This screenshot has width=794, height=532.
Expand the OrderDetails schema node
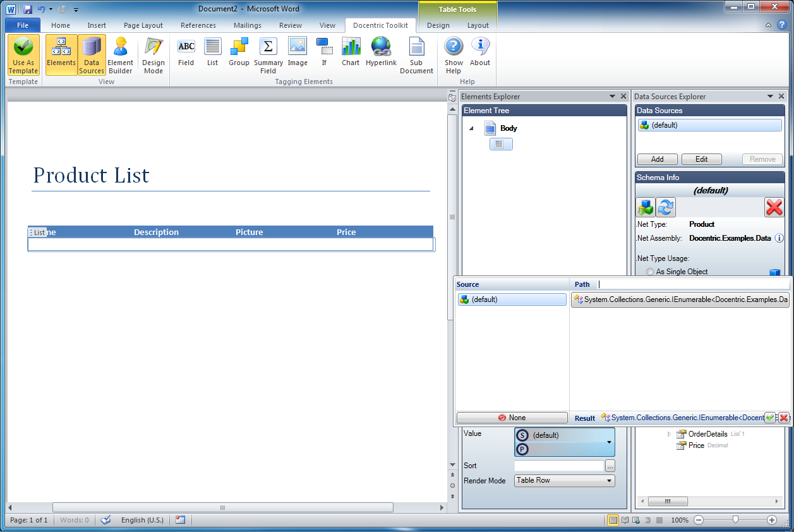[x=670, y=434]
